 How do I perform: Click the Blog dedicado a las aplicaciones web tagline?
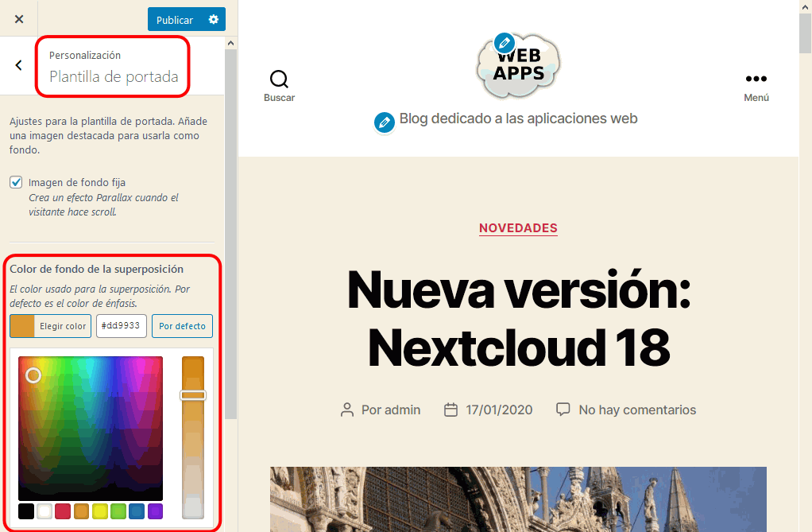[518, 118]
